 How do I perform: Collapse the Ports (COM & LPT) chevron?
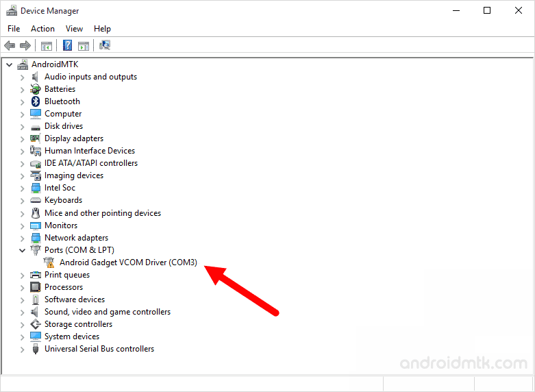pos(22,250)
